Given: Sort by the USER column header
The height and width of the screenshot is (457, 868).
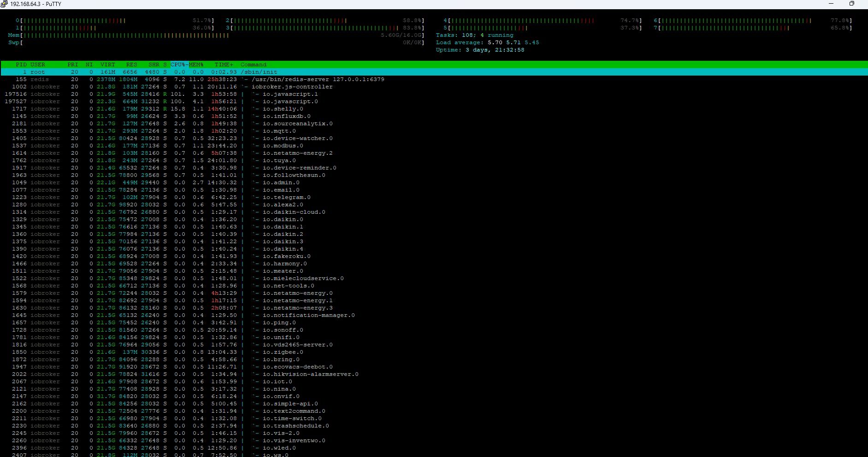Looking at the screenshot, I should [x=38, y=64].
